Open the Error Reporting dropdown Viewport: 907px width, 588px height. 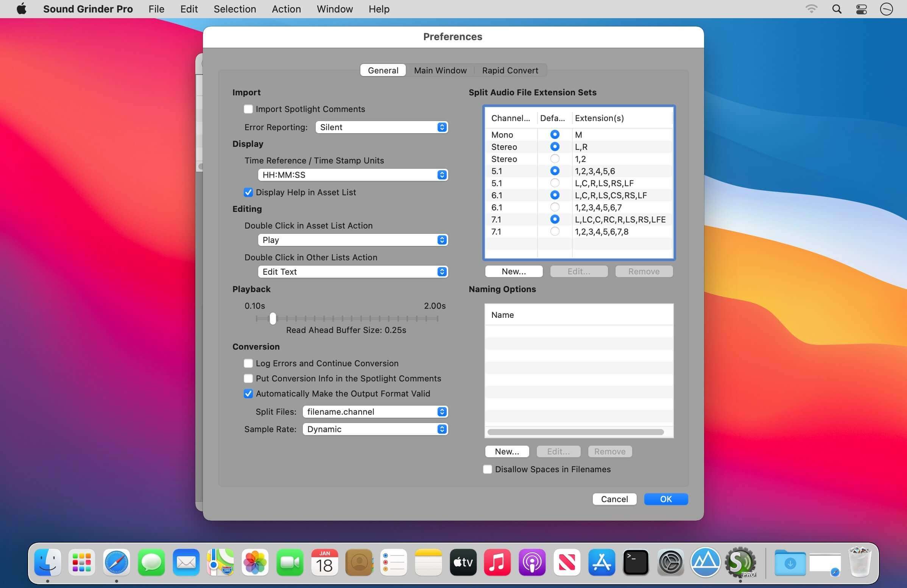point(382,127)
